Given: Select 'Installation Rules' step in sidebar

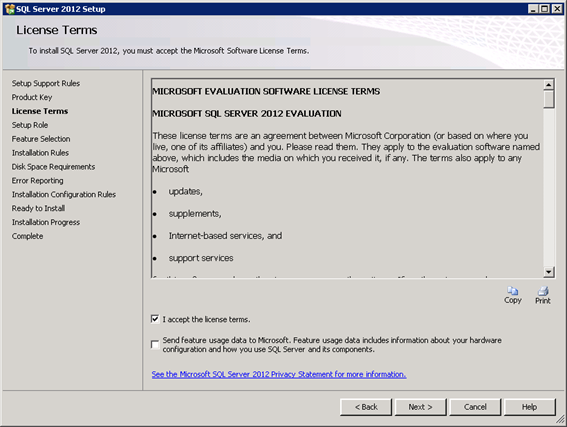Looking at the screenshot, I should (x=40, y=153).
